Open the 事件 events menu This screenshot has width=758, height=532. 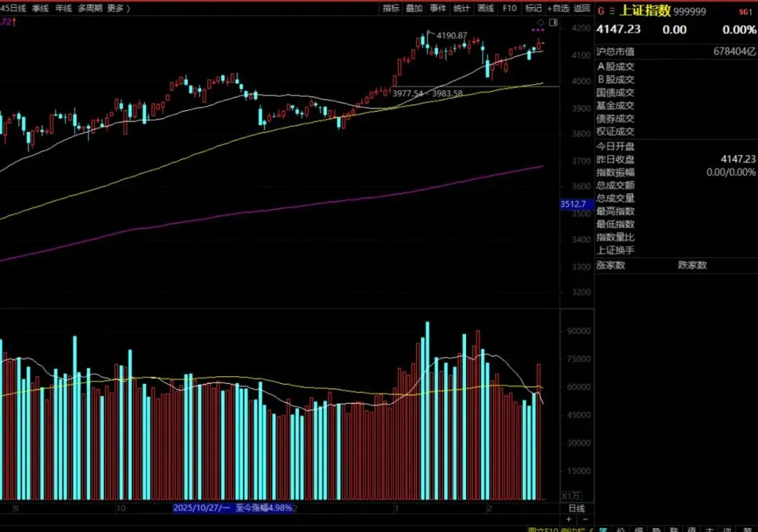(x=438, y=8)
